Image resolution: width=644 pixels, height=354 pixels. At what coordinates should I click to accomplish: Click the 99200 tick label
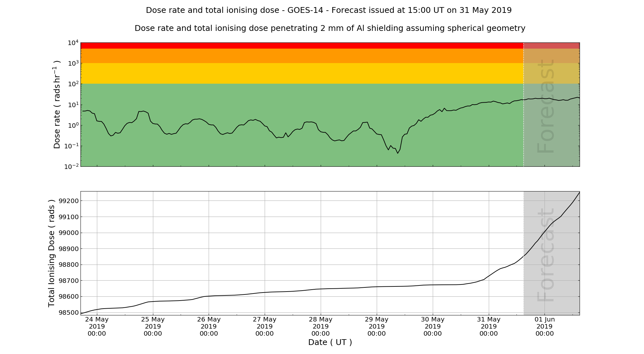68,201
